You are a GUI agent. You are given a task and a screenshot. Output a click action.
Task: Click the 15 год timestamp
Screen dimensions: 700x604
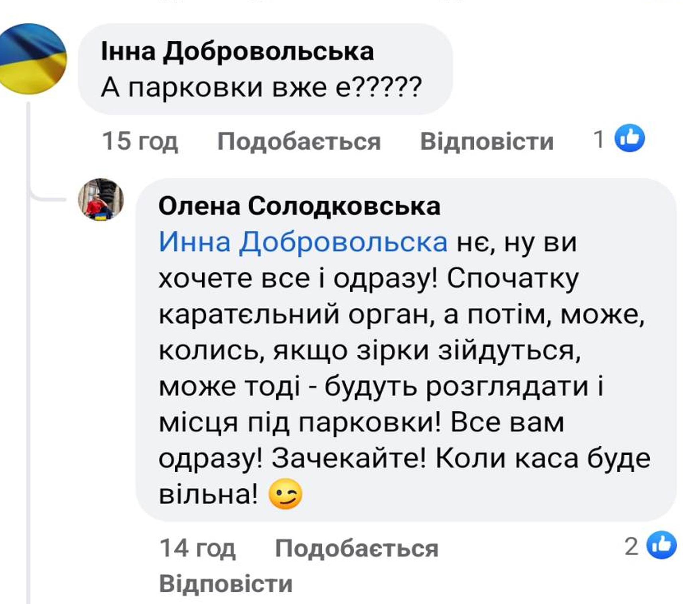[x=140, y=141]
